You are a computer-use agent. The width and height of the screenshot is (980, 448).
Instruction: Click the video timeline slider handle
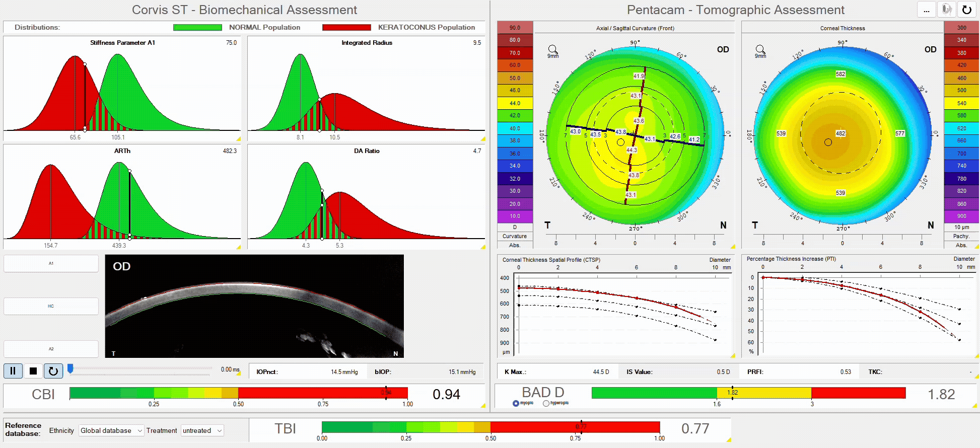pos(71,369)
